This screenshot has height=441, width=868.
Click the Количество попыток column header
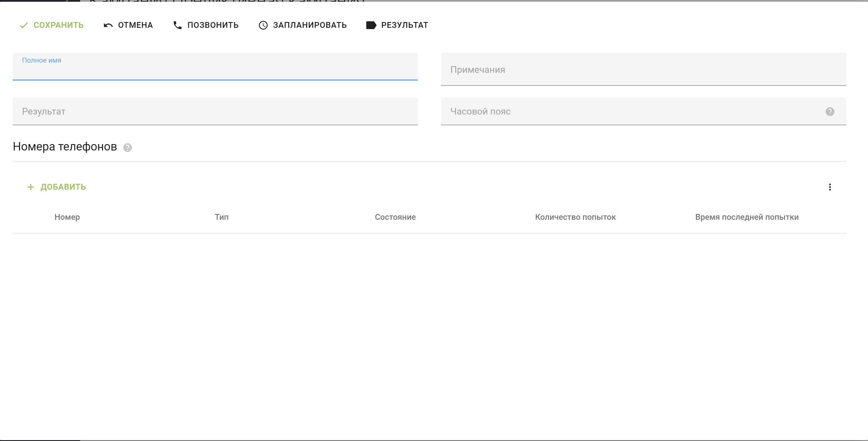click(x=575, y=217)
